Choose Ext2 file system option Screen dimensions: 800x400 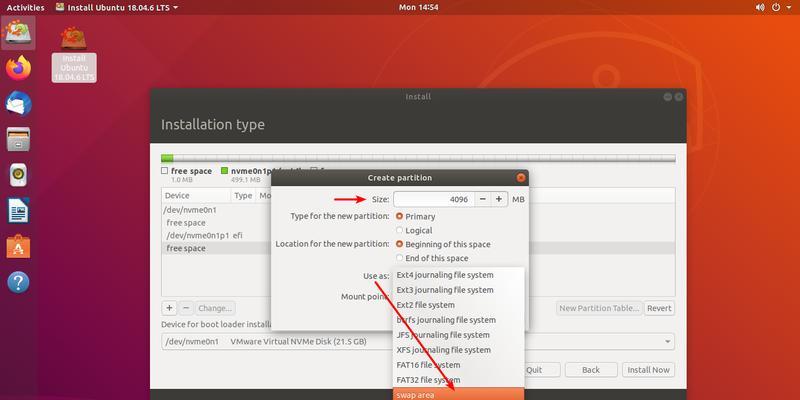[x=458, y=305]
